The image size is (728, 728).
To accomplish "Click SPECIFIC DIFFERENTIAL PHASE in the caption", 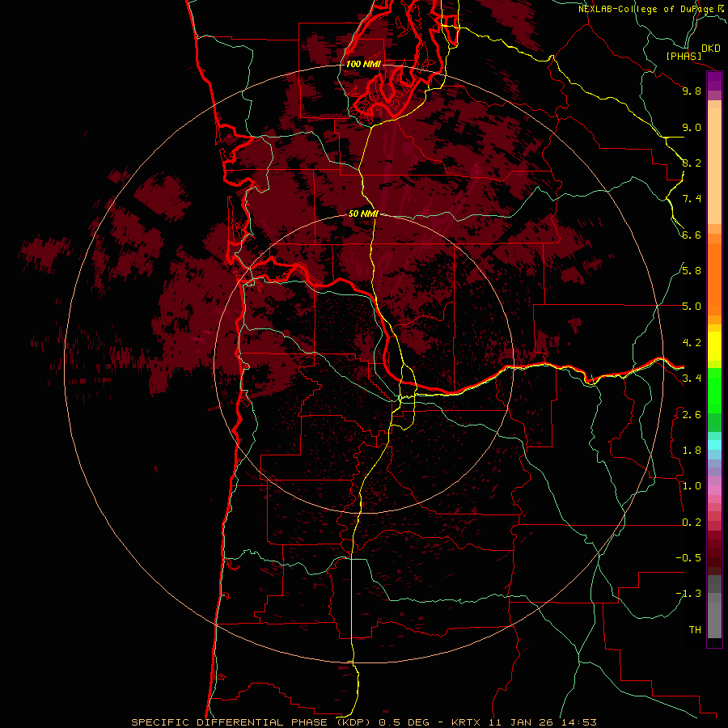I will coord(231,722).
